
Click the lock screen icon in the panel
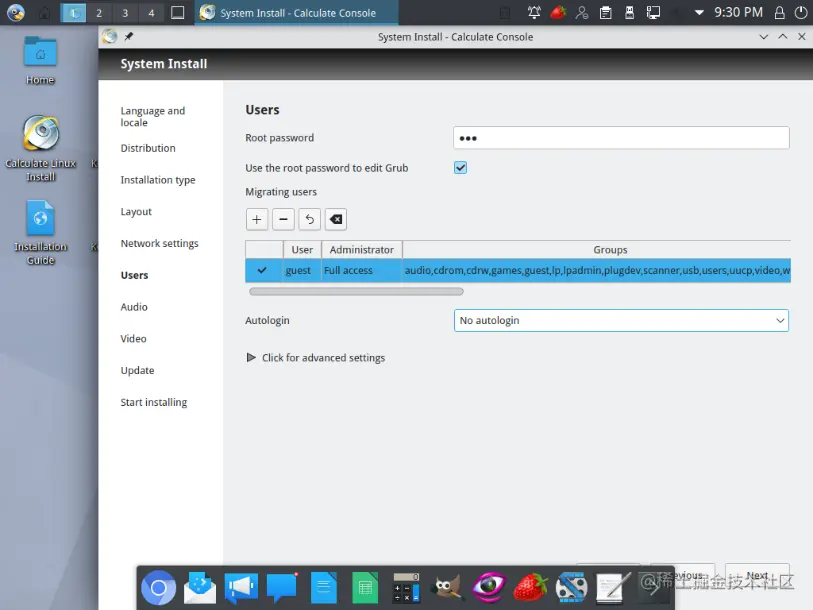click(779, 12)
